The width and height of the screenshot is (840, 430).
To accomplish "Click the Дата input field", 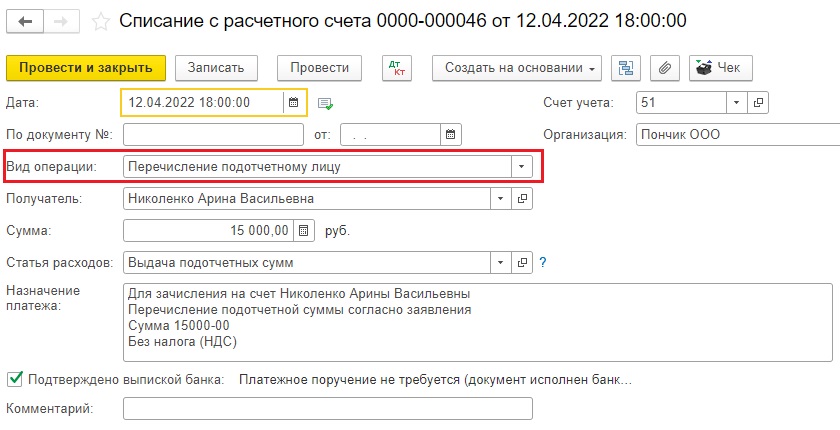I will pyautogui.click(x=202, y=102).
